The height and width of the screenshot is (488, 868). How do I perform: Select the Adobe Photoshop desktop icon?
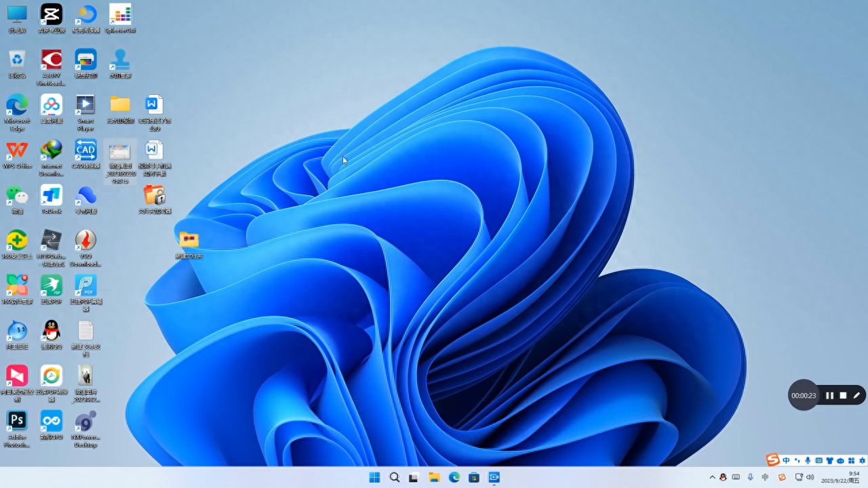17,421
